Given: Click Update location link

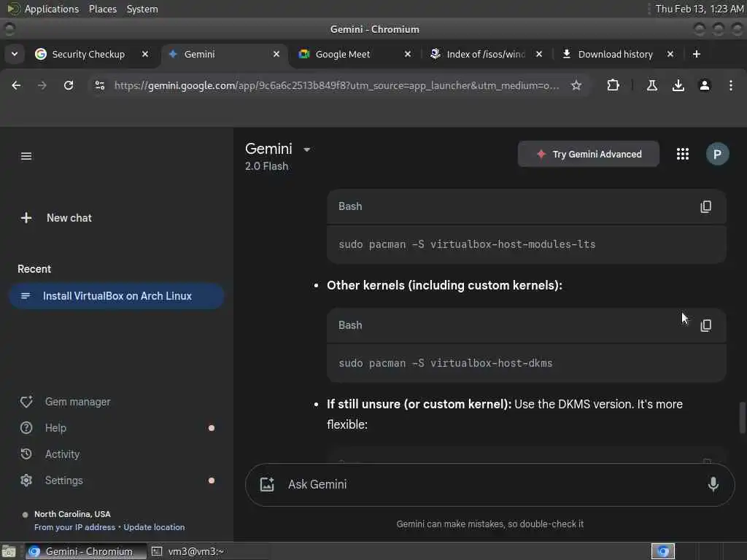Looking at the screenshot, I should [x=154, y=527].
